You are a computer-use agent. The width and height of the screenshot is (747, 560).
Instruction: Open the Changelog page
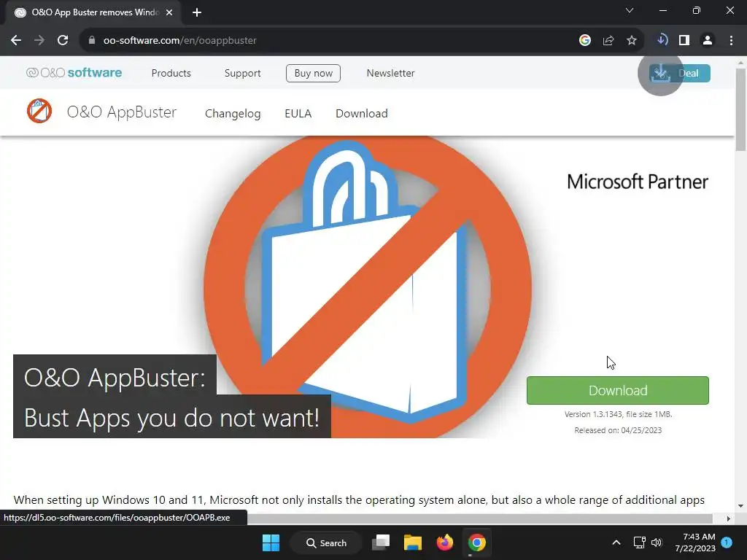tap(233, 114)
